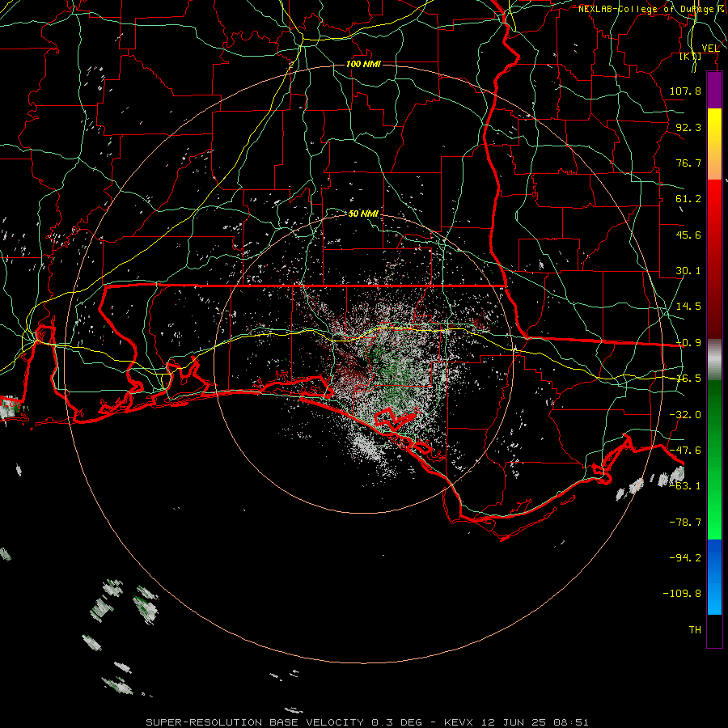This screenshot has height=728, width=728.
Task: Click the -63.1 velocity scale value
Action: (685, 486)
